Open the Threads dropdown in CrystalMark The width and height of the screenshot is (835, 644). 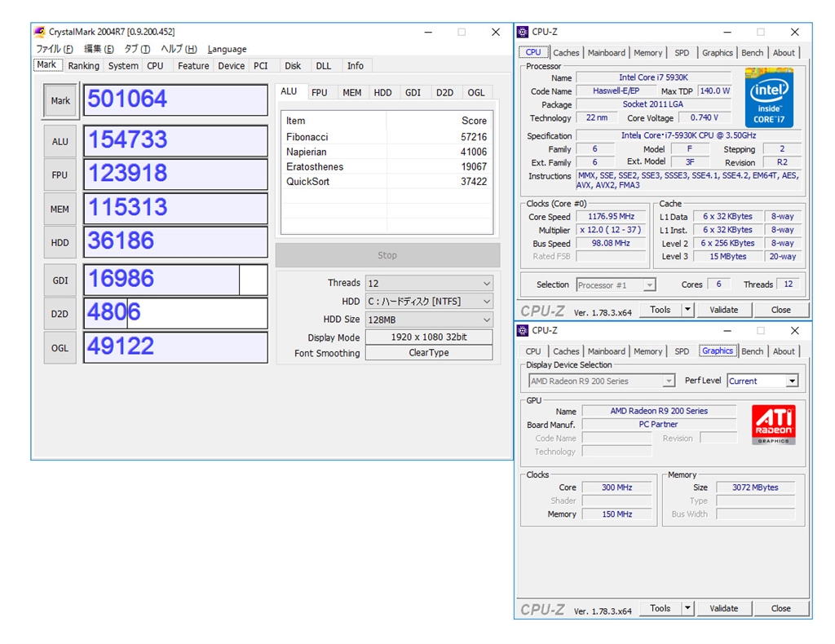click(x=429, y=283)
